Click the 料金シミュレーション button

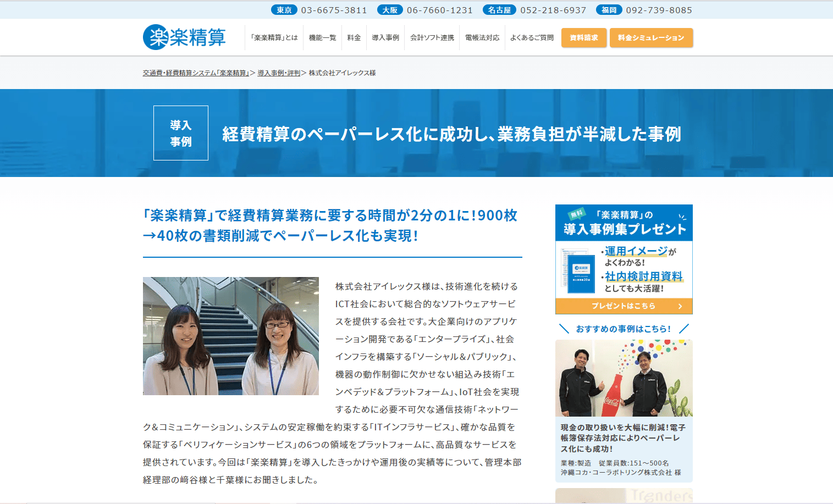[651, 38]
